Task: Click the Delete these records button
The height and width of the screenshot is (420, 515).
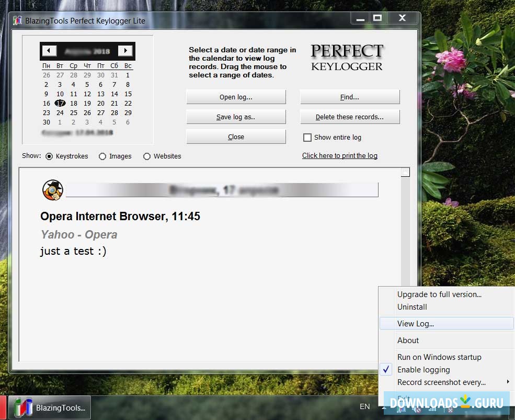Action: 349,117
